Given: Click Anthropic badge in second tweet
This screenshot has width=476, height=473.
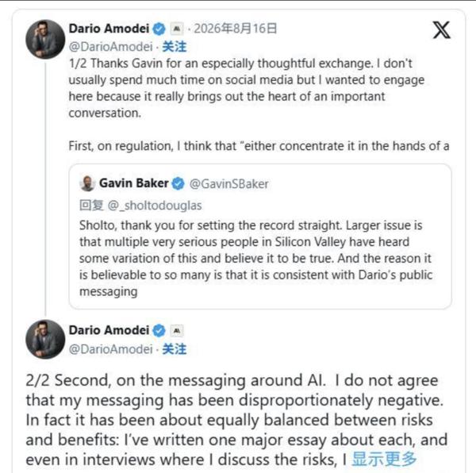Looking at the screenshot, I should (177, 330).
